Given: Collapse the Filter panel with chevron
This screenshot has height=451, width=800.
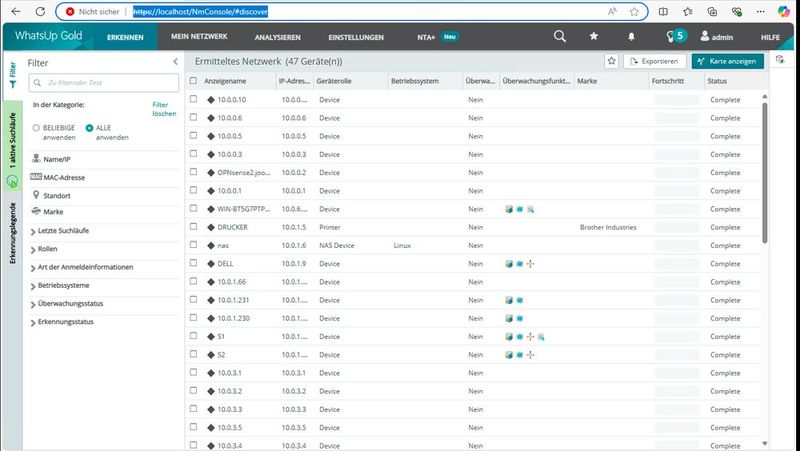Looking at the screenshot, I should click(175, 62).
